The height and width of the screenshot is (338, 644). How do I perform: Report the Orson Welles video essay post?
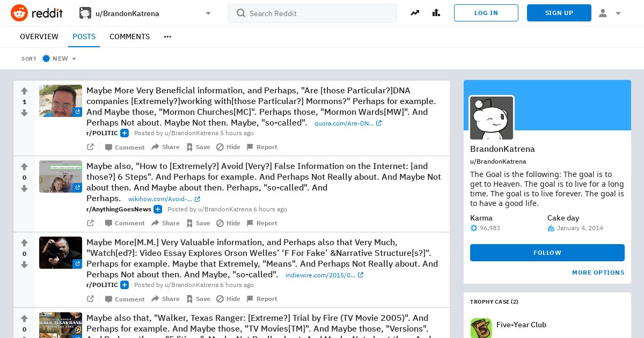262,299
